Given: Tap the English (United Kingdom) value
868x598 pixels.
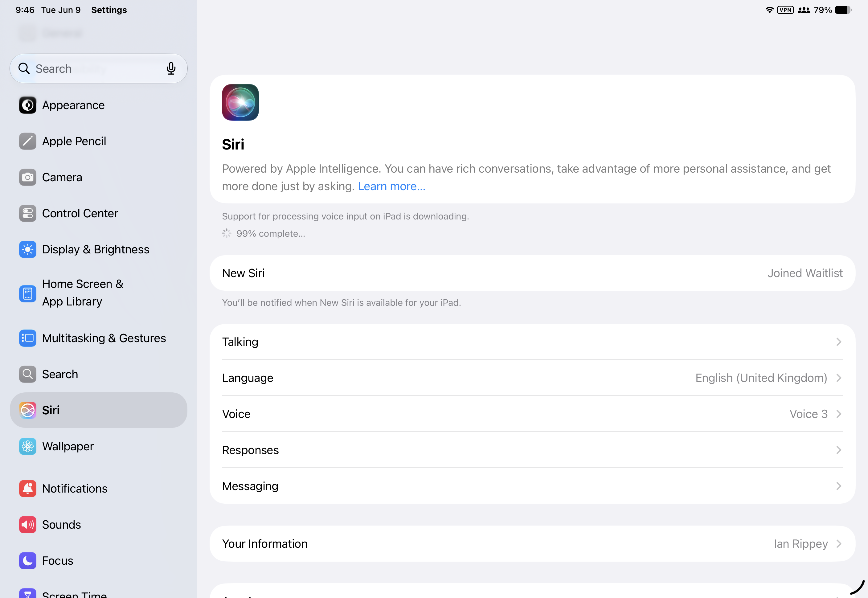Looking at the screenshot, I should (x=761, y=378).
